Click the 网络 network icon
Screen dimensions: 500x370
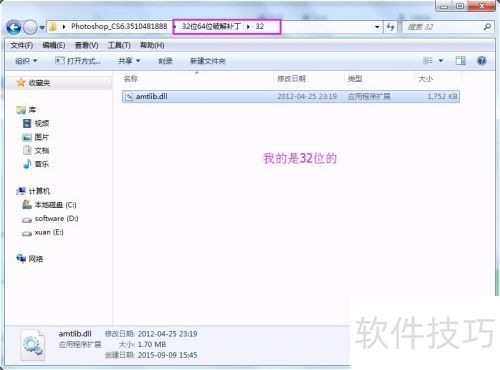tap(21, 258)
